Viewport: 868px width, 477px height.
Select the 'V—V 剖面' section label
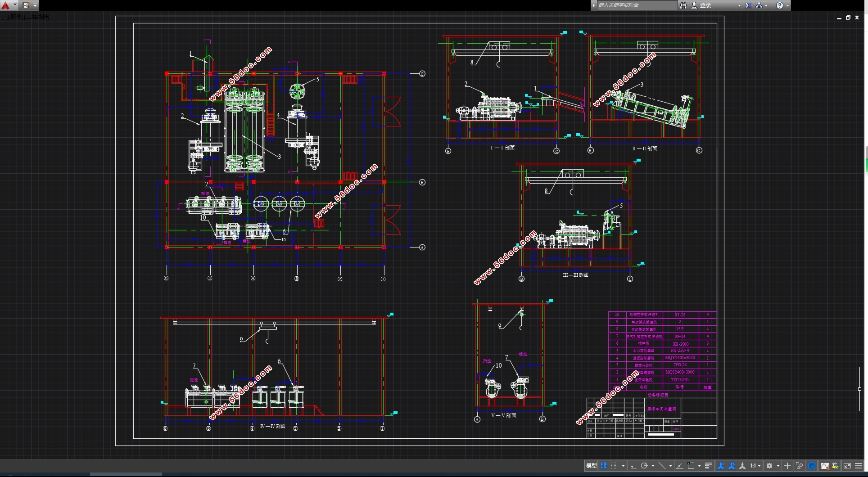pos(503,415)
